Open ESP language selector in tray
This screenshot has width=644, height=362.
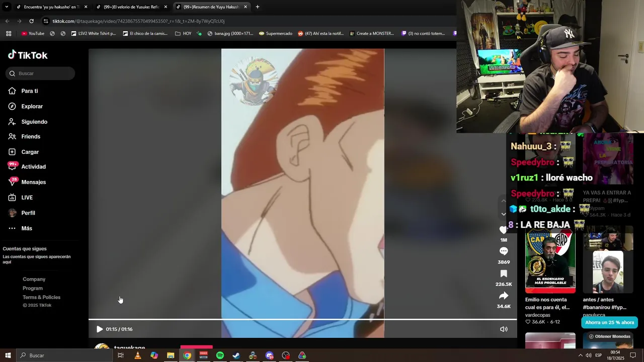599,355
